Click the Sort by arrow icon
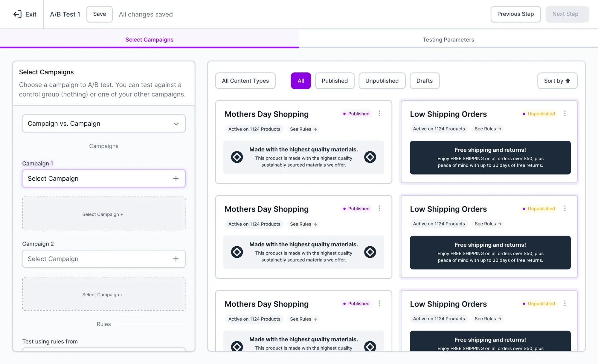 (568, 81)
